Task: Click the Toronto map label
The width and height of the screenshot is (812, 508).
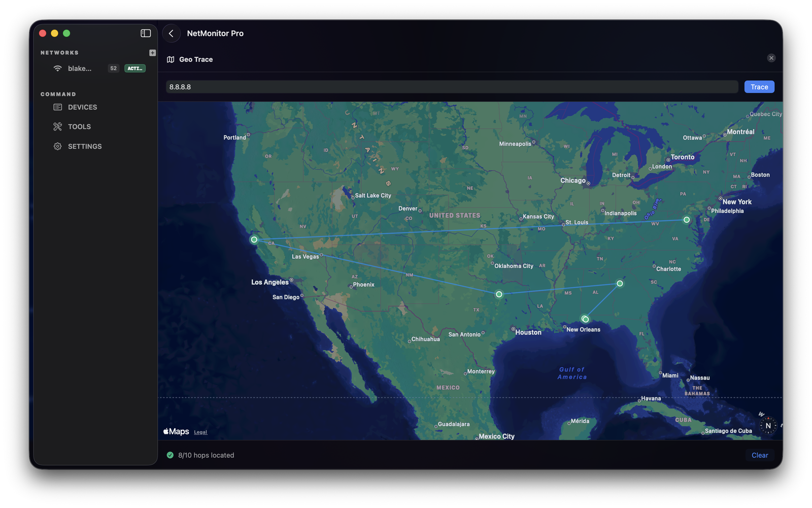Action: (x=683, y=157)
